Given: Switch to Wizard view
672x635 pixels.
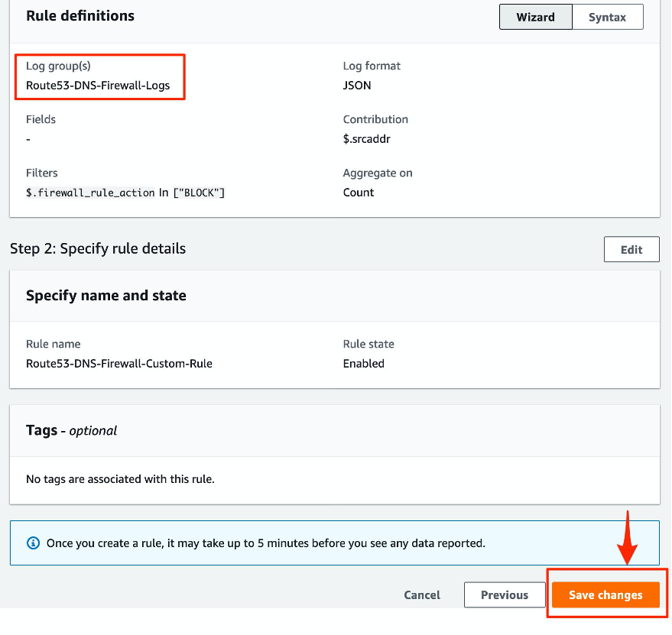Looking at the screenshot, I should 536,16.
